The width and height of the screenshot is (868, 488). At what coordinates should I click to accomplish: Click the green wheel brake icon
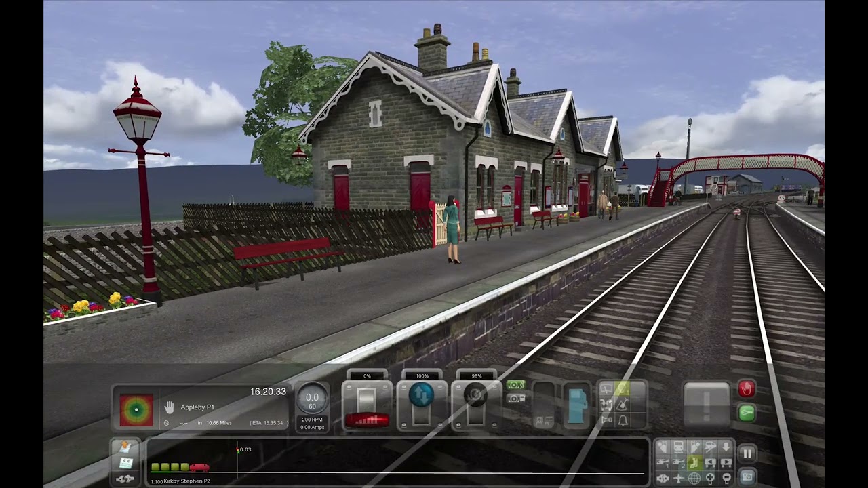(516, 384)
